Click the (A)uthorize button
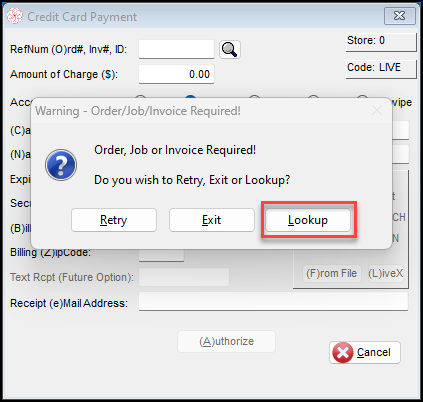This screenshot has width=423, height=402. tap(227, 341)
